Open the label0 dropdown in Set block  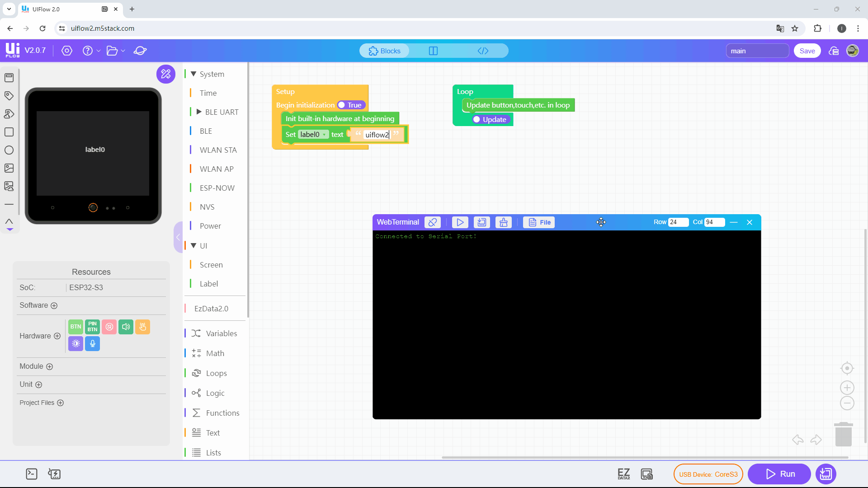(313, 134)
